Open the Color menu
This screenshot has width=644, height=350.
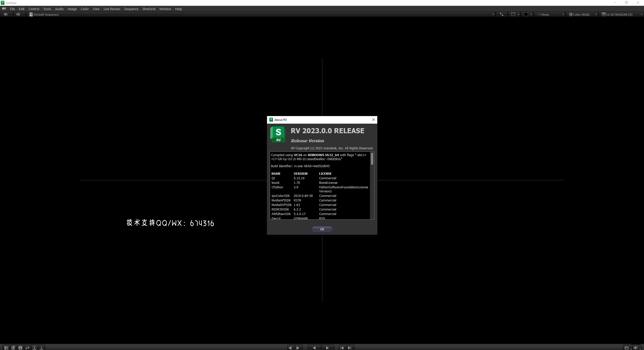pos(85,9)
